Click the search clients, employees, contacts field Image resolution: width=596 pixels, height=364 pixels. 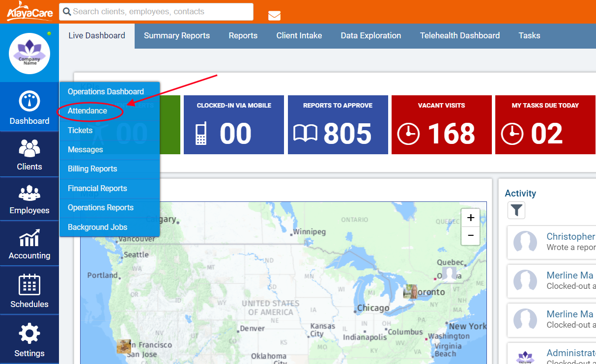pos(156,12)
